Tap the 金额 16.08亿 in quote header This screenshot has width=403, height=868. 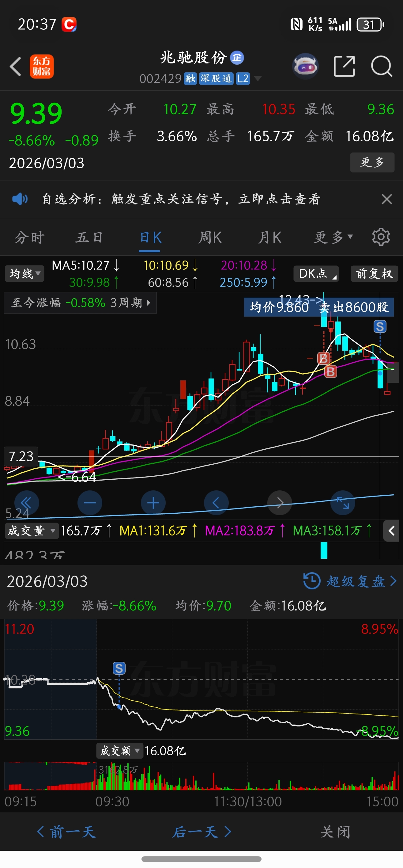point(369,136)
